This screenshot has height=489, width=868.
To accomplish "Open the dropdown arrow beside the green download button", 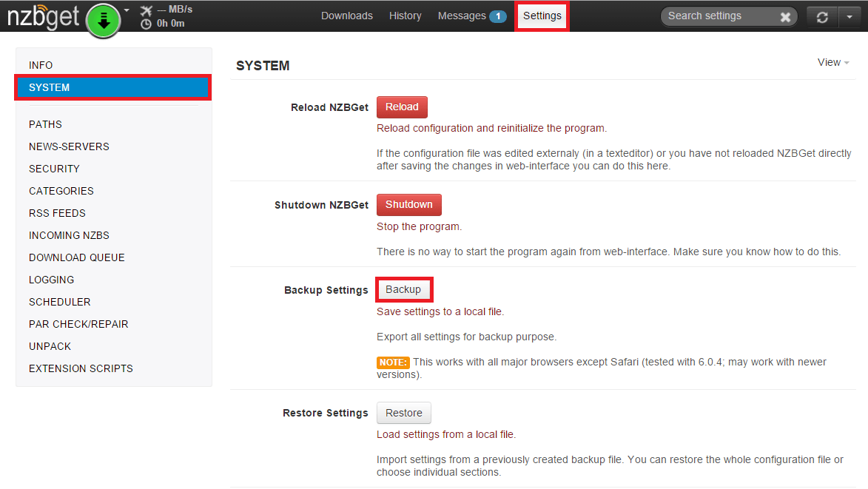I will point(127,10).
